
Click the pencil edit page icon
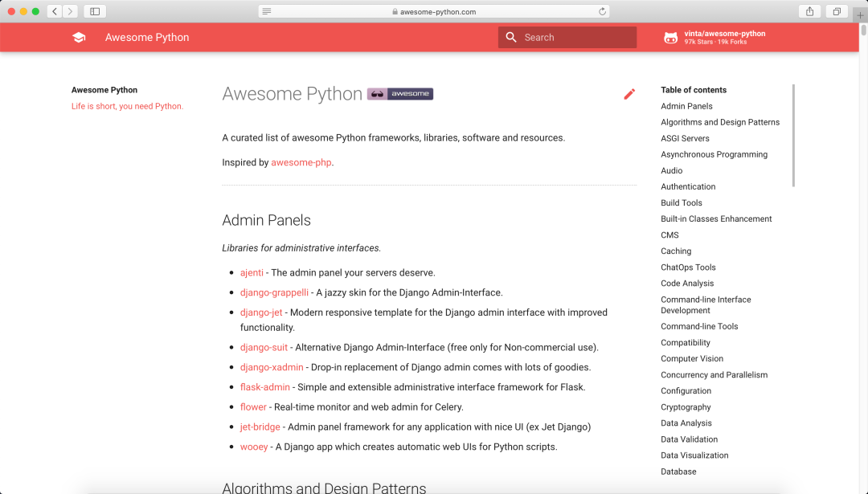[629, 94]
